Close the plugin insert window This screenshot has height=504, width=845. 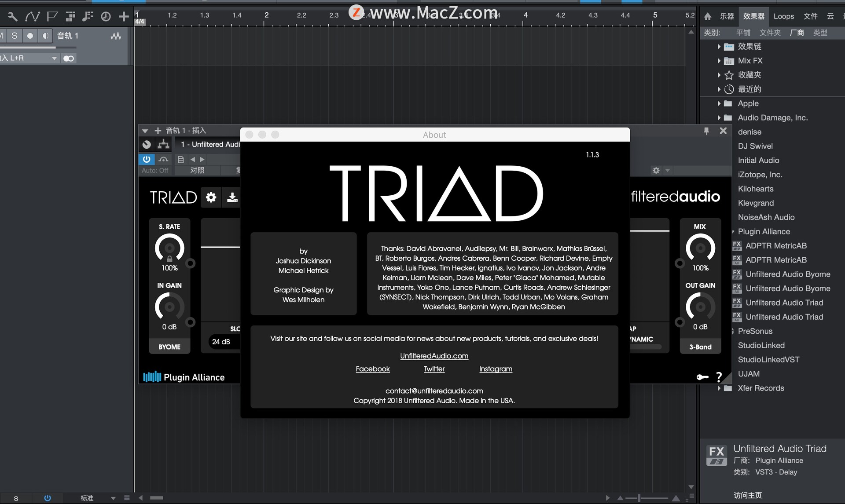pyautogui.click(x=723, y=131)
